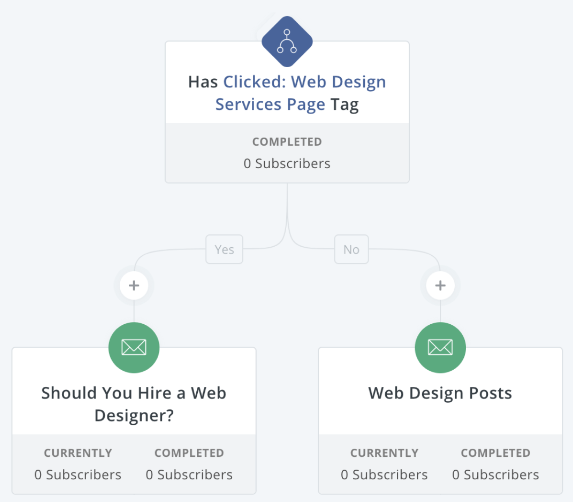The width and height of the screenshot is (573, 502).
Task: Select the No branch label
Action: pos(351,249)
